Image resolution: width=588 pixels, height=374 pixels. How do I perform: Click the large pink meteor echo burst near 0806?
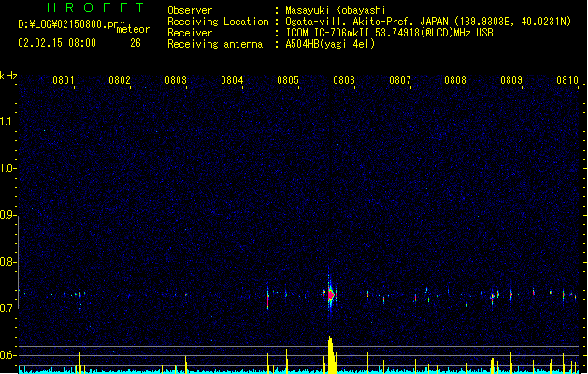331,295
